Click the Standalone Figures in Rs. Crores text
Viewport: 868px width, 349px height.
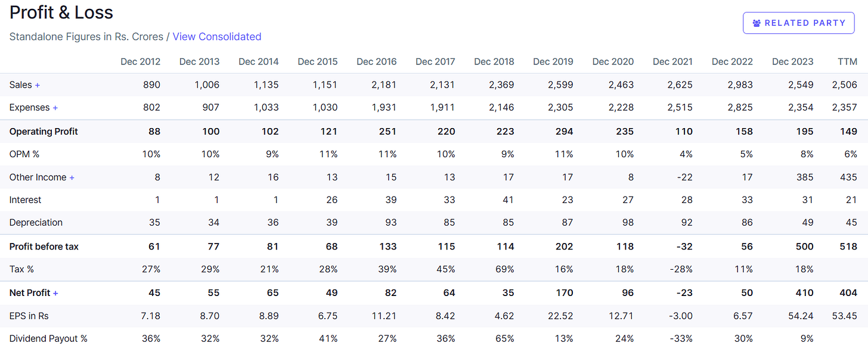coord(86,37)
